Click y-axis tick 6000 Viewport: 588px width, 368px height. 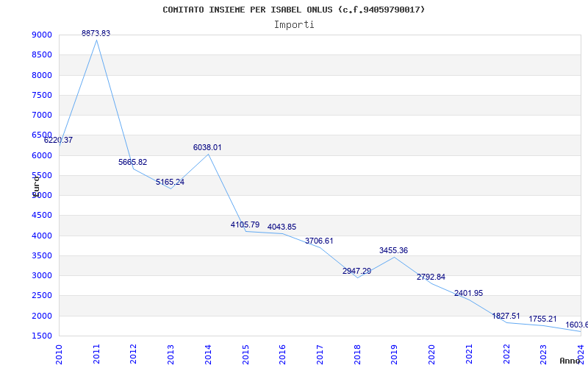click(42, 155)
